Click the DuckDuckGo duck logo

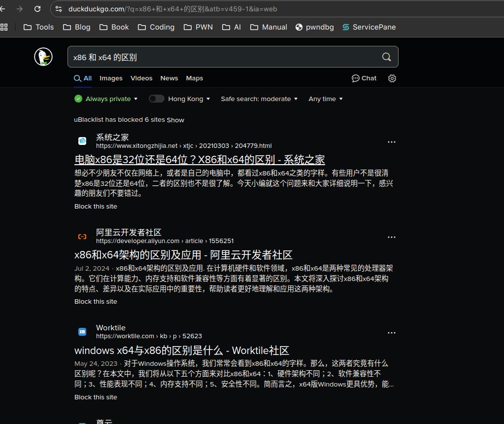point(43,57)
